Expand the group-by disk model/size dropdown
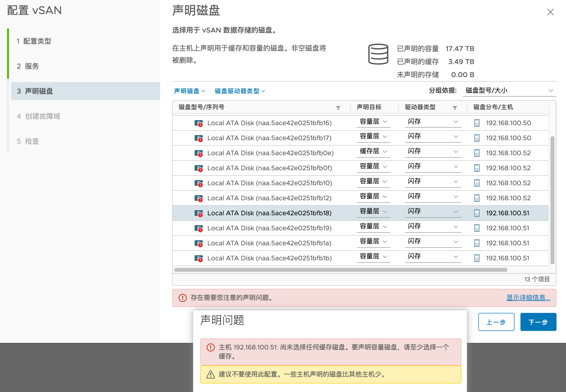 point(509,90)
